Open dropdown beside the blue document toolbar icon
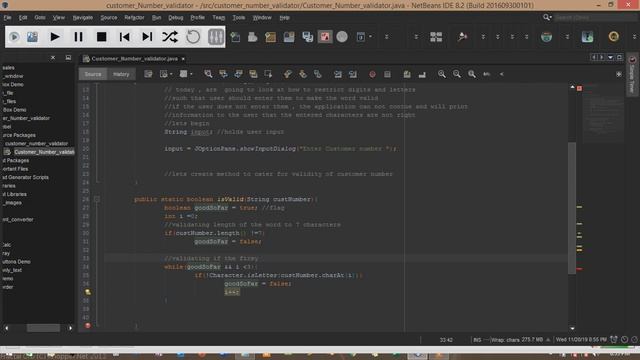Image resolution: width=640 pixels, height=360 pixels. 370,37
